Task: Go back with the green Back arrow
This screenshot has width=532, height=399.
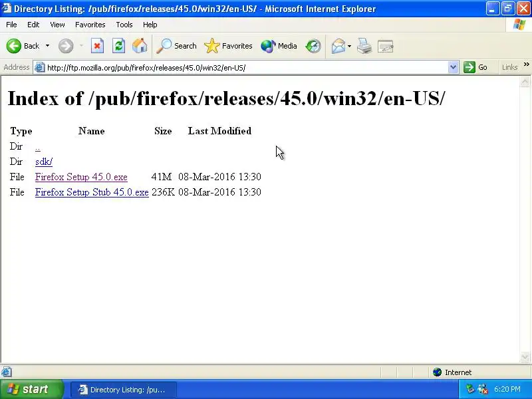Action: point(23,46)
